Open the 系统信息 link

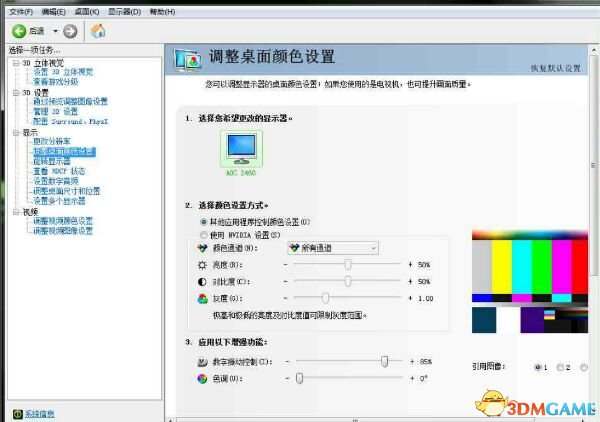pos(40,414)
